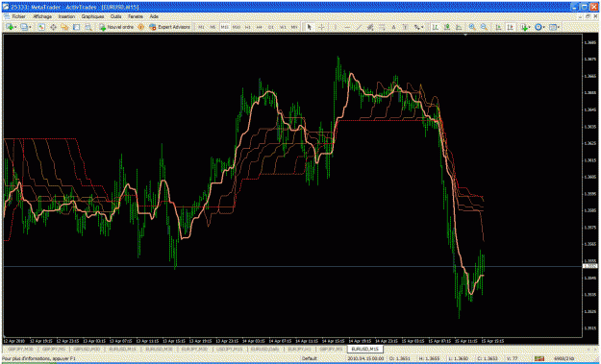The image size is (601, 364).
Task: Open the Graphiques menu
Action: 92,17
